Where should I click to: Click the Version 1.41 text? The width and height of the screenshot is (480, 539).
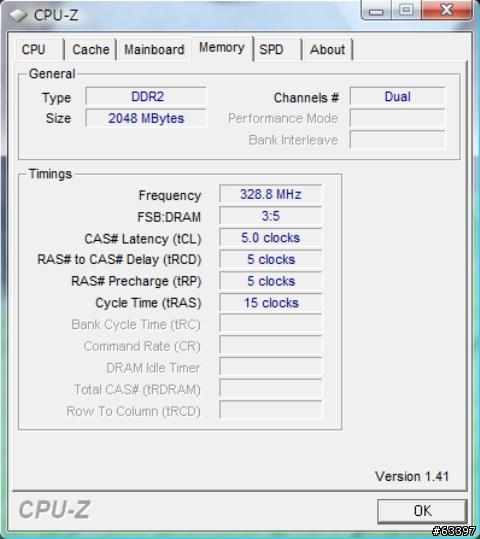click(412, 476)
